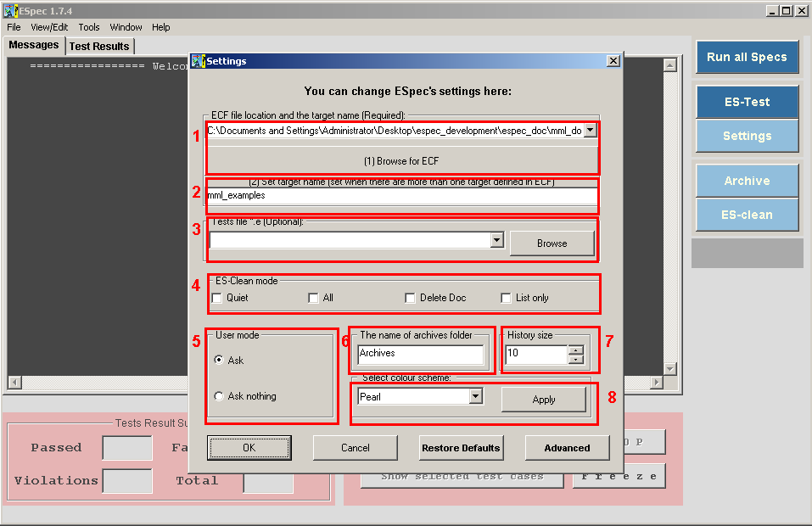
Task: Click the Messages pane scroll left arrow
Action: (15, 383)
